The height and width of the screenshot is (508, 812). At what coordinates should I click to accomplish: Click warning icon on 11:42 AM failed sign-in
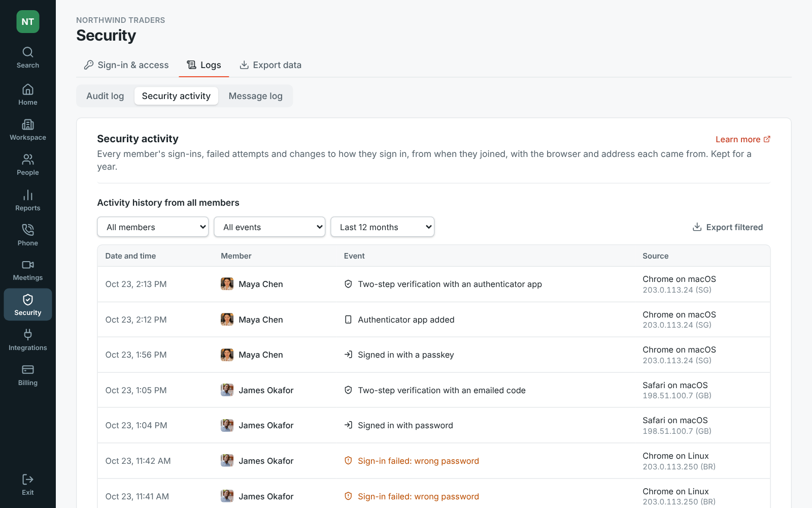pyautogui.click(x=348, y=461)
